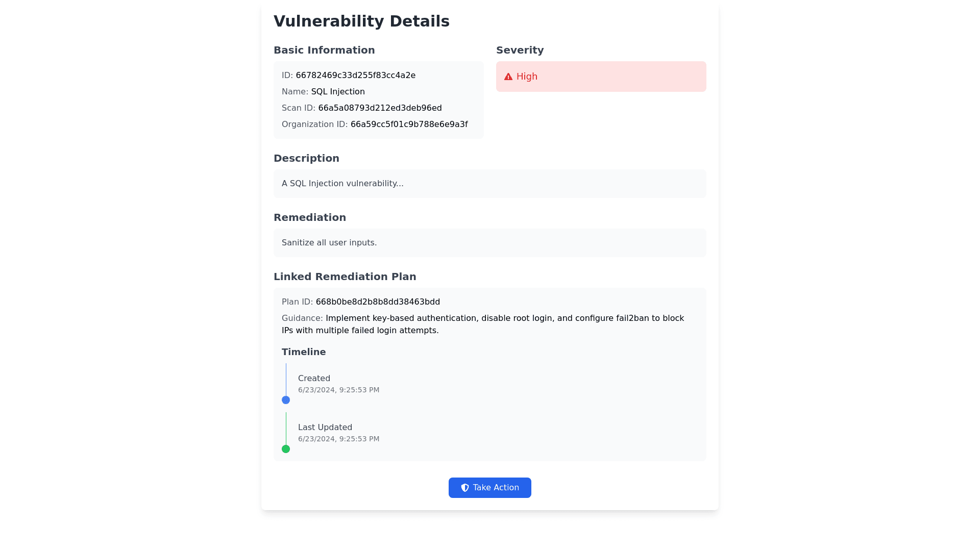
Task: Click the Scan ID value
Action: (x=380, y=108)
